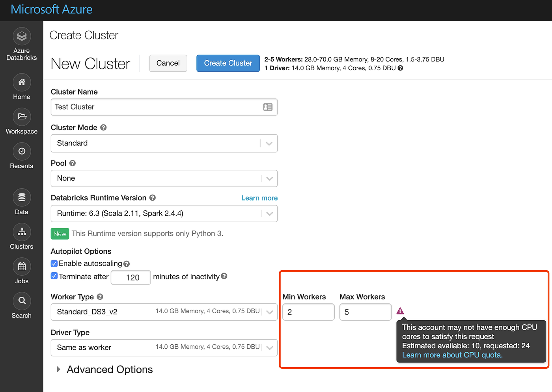Click help icon next to Cluster Mode
552x392 pixels.
click(x=103, y=128)
